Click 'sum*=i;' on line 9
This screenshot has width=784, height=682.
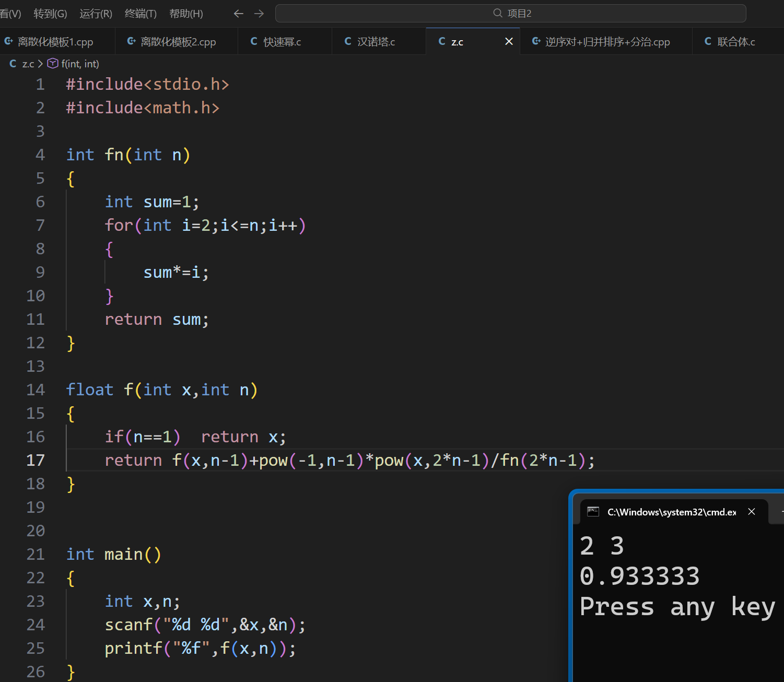click(176, 272)
